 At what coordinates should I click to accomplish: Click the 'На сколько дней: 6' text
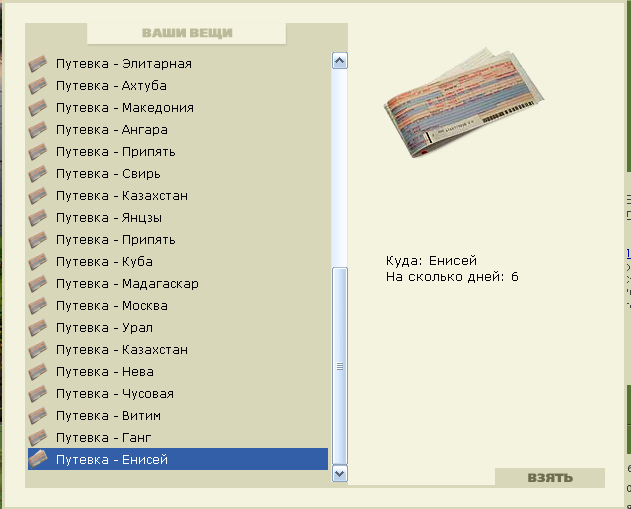(x=452, y=277)
